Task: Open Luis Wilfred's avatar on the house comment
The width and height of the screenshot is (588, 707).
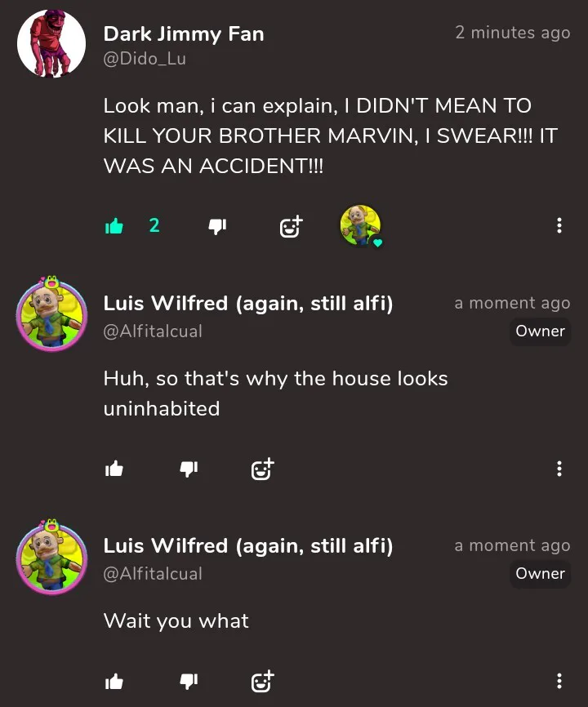Action: [x=51, y=316]
